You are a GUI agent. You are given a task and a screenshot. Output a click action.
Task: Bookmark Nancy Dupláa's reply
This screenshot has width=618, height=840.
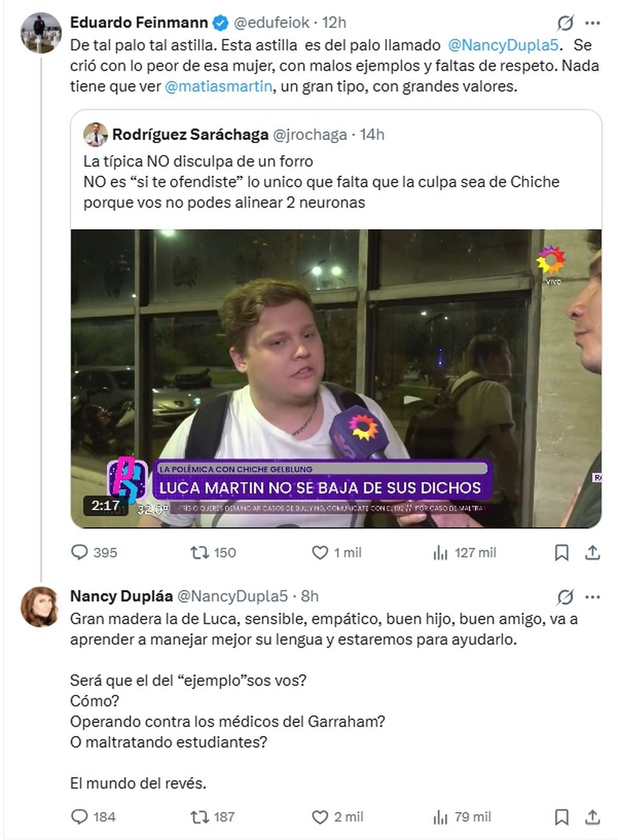tap(561, 817)
